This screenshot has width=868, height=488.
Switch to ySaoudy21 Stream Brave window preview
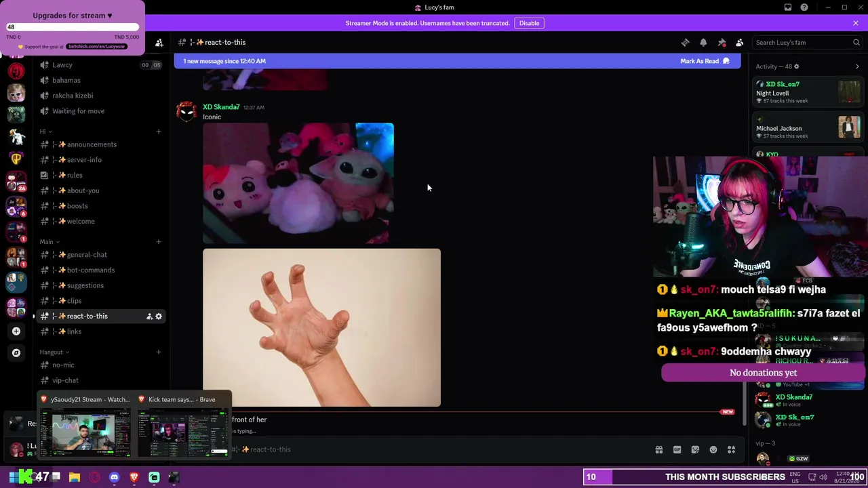tap(85, 426)
